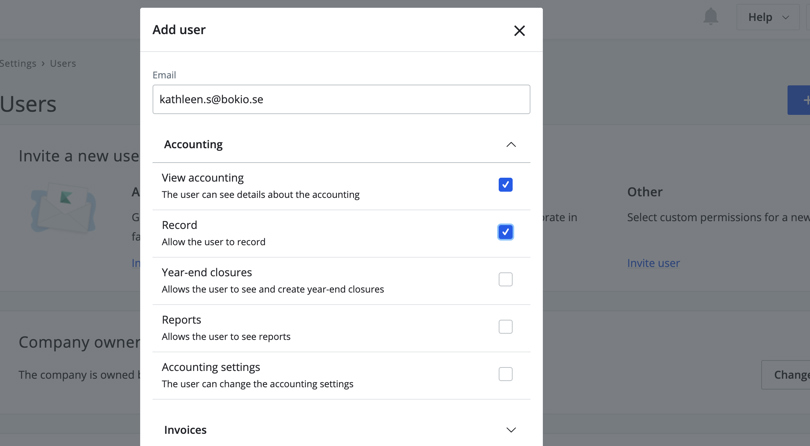Click the Add user dialog title

179,30
